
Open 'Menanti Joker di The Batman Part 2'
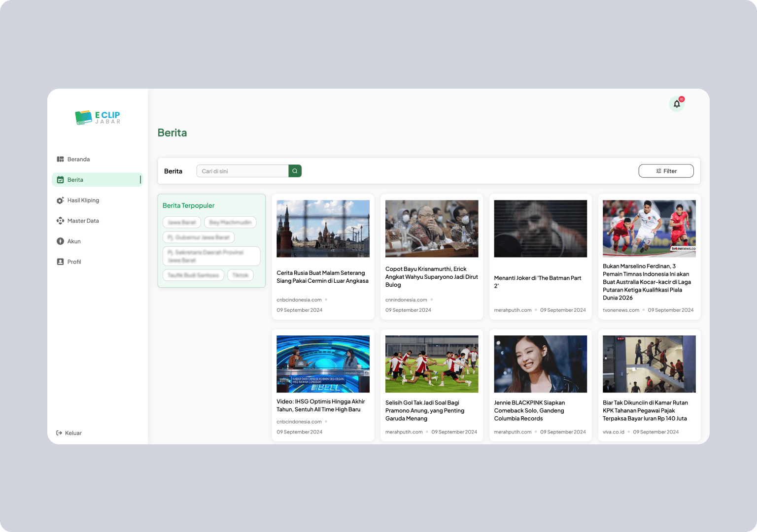pos(538,282)
